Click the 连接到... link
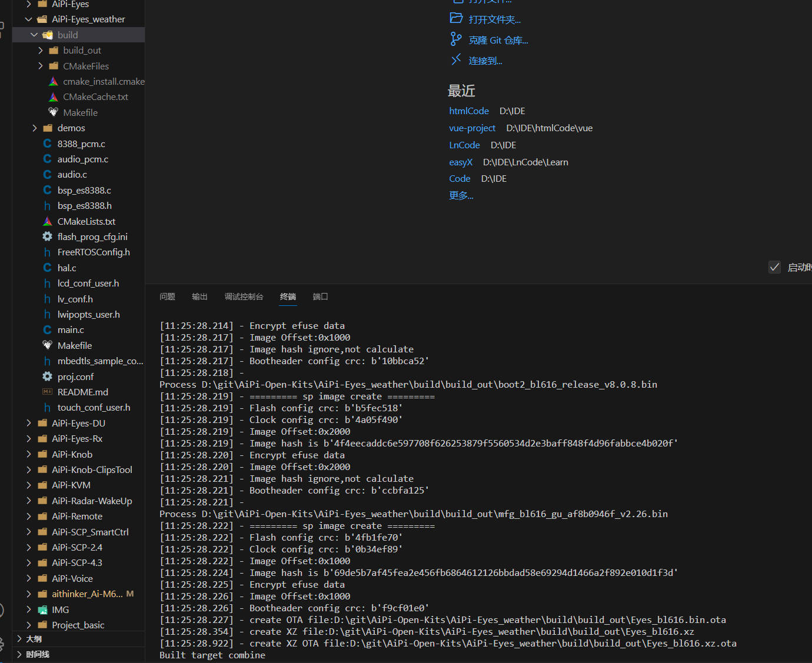This screenshot has height=663, width=812. (485, 61)
